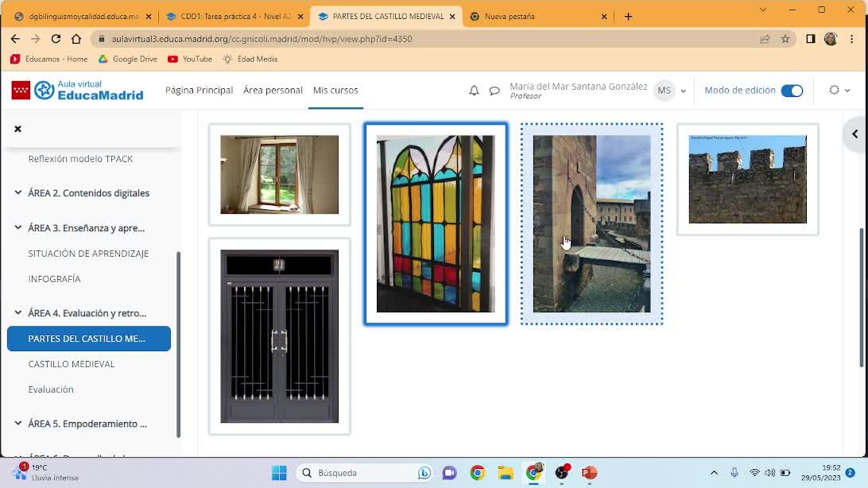Screen dimensions: 868x488
Task: Click the share page icon in address bar
Action: [765, 39]
